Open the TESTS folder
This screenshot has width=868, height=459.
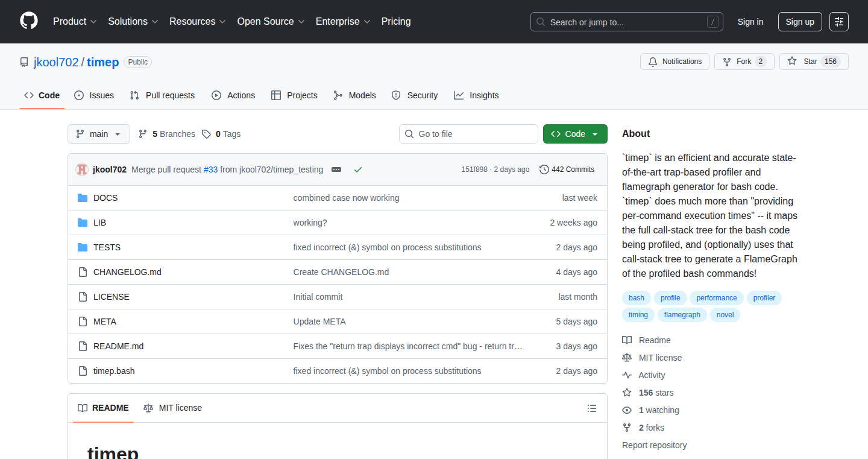coord(107,247)
